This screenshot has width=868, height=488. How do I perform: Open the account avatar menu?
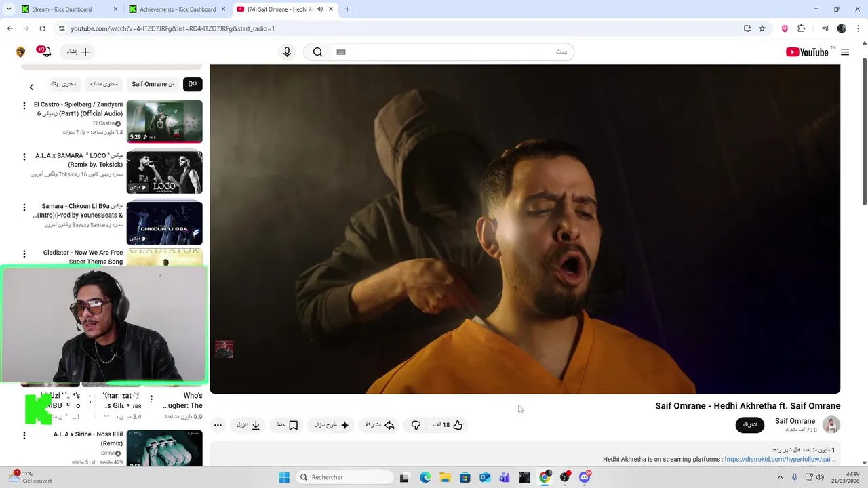[x=20, y=52]
